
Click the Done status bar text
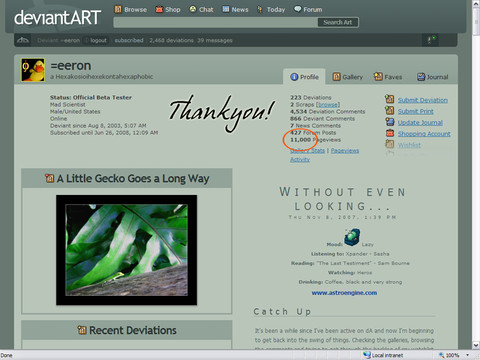coord(6,355)
